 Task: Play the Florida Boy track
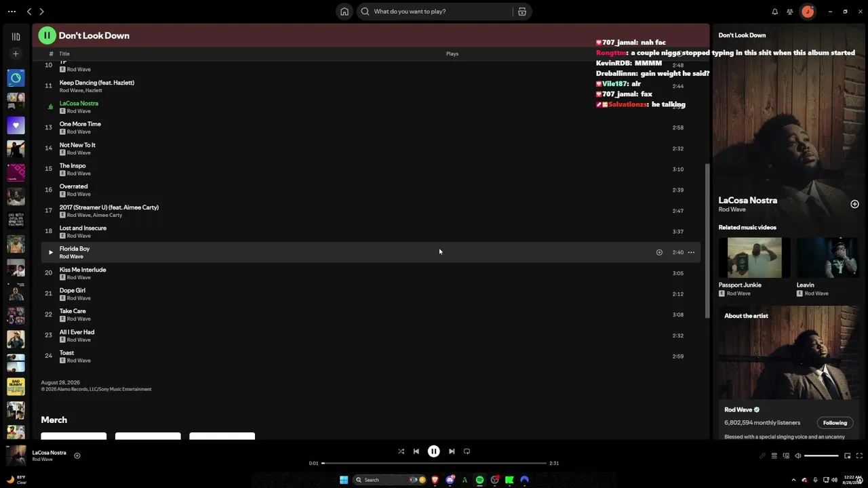[50, 252]
